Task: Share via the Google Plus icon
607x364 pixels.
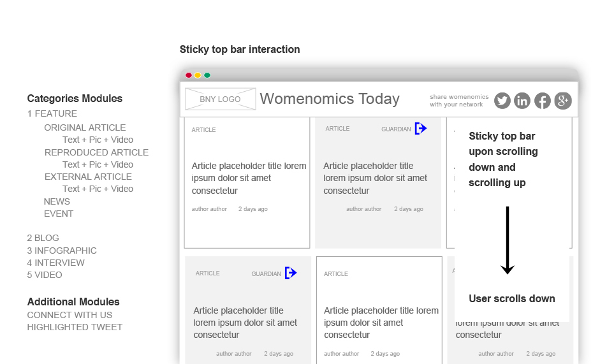Action: click(563, 101)
